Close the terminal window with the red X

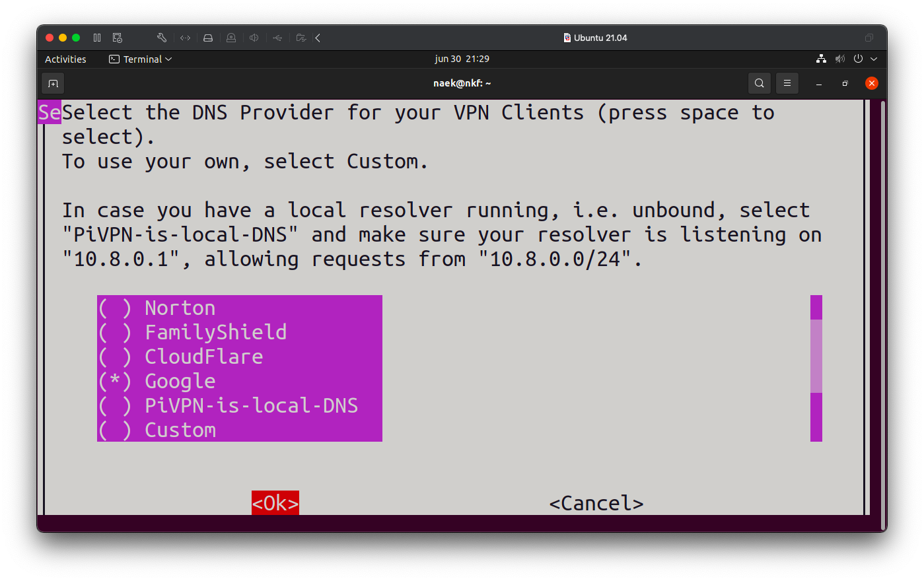(872, 83)
